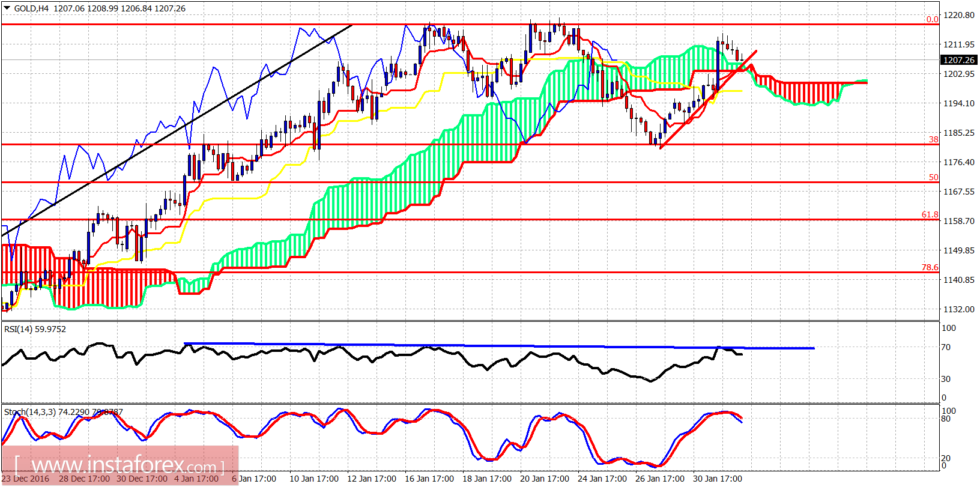The image size is (980, 487).
Task: Select the 78.6 Fibonacci level label
Action: 930,267
